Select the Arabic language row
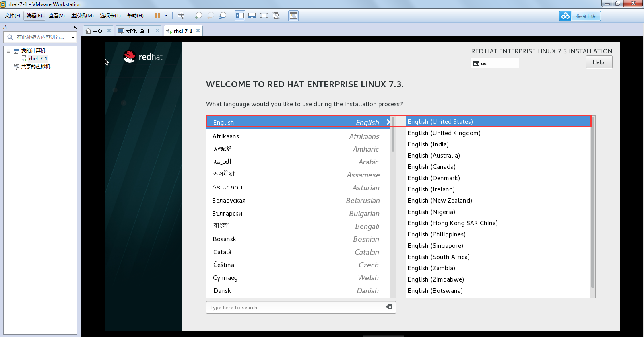The height and width of the screenshot is (337, 644). coord(298,162)
